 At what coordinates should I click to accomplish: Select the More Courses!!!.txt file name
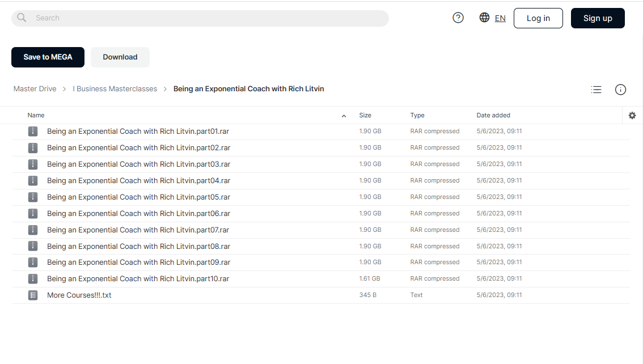pyautogui.click(x=79, y=295)
